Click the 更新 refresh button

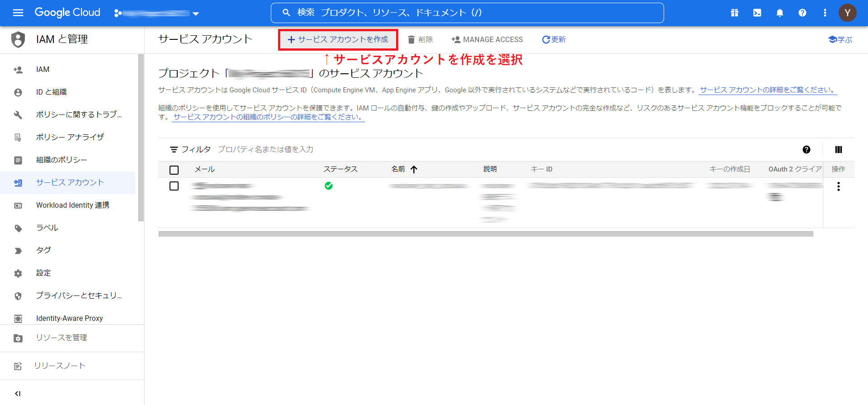(x=554, y=40)
